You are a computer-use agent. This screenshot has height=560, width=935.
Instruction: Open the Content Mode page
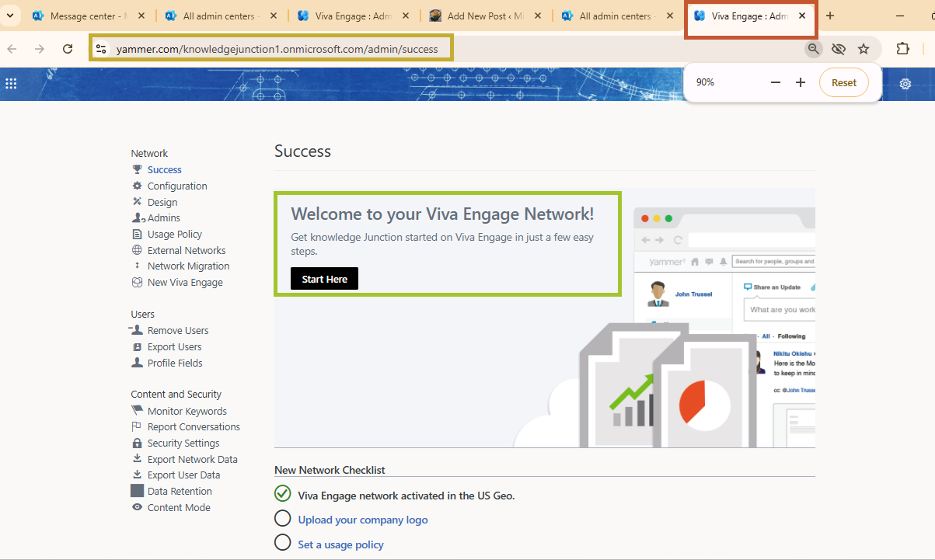[179, 507]
